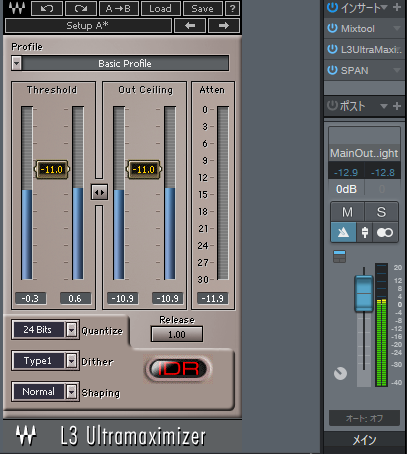Open the automation mode Off selector
407x454 pixels.
pos(364,418)
